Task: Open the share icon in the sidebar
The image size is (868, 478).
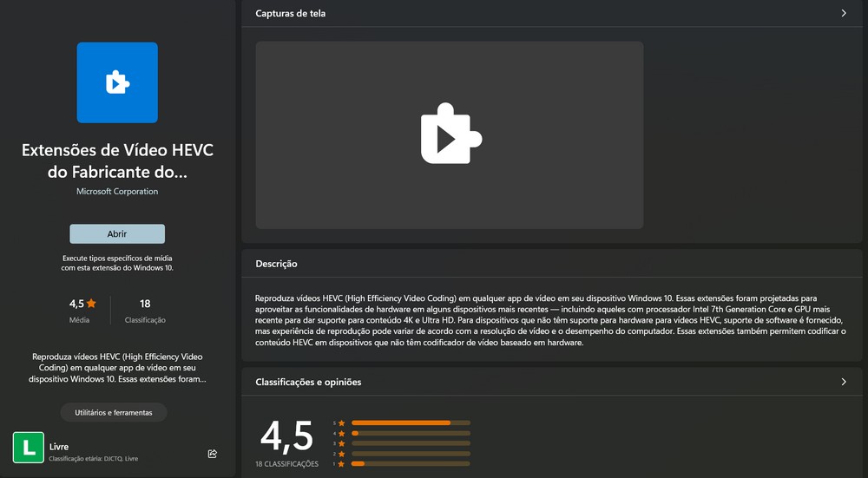Action: tap(212, 454)
